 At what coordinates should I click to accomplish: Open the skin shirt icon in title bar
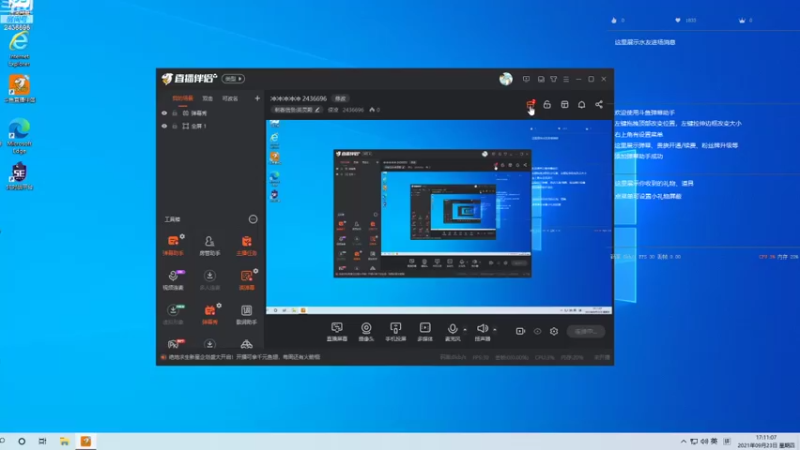(554, 79)
